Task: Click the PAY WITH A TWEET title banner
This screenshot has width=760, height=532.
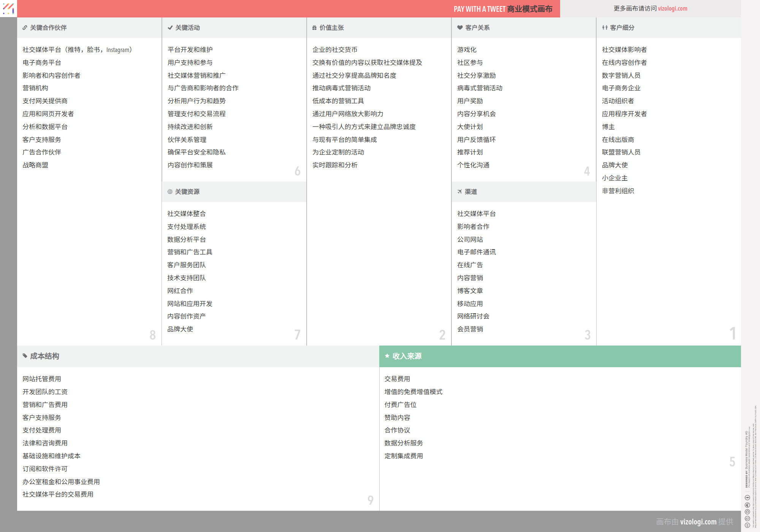Action: click(x=502, y=8)
